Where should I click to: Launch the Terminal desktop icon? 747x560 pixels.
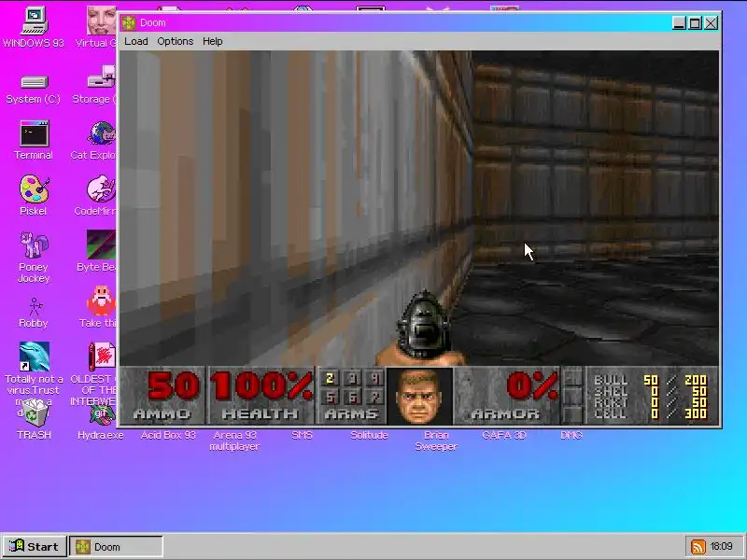(x=34, y=133)
